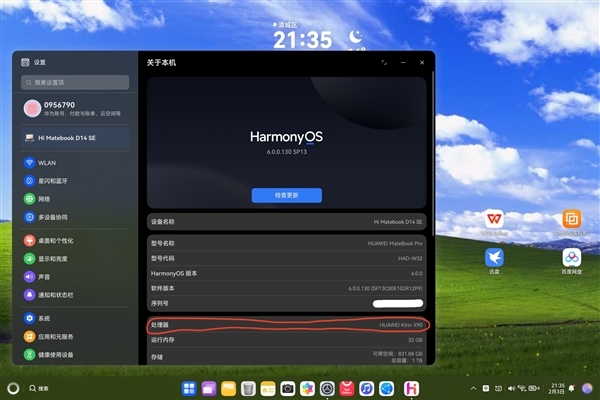Launch the orange virtual machine desktop app
This screenshot has width=600, height=400.
coord(571,222)
